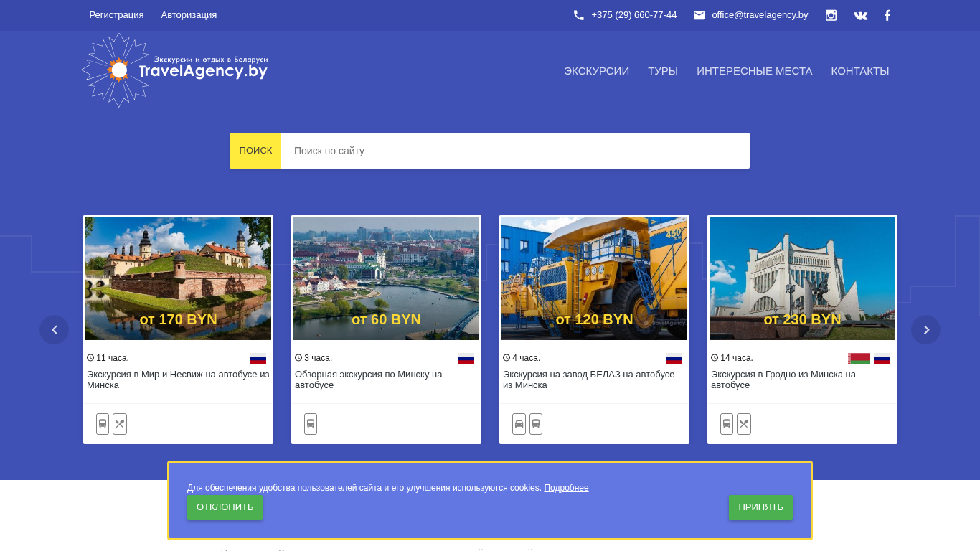
Task: Click the от 60 BYN price
Action: coord(386,320)
